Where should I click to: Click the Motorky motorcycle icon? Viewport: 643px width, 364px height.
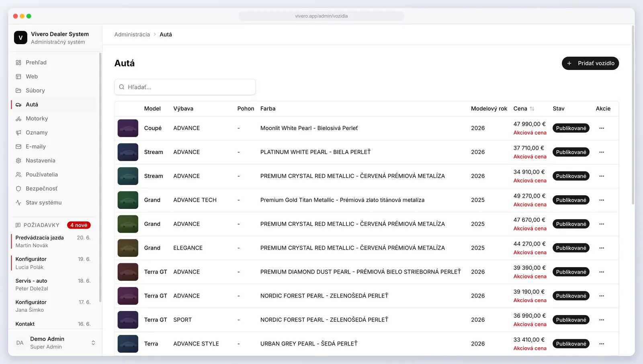coord(18,119)
